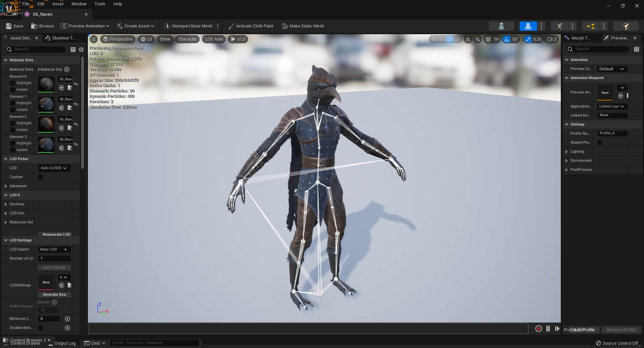The image size is (644, 348).
Task: Open the Asset menu
Action: coord(58,4)
